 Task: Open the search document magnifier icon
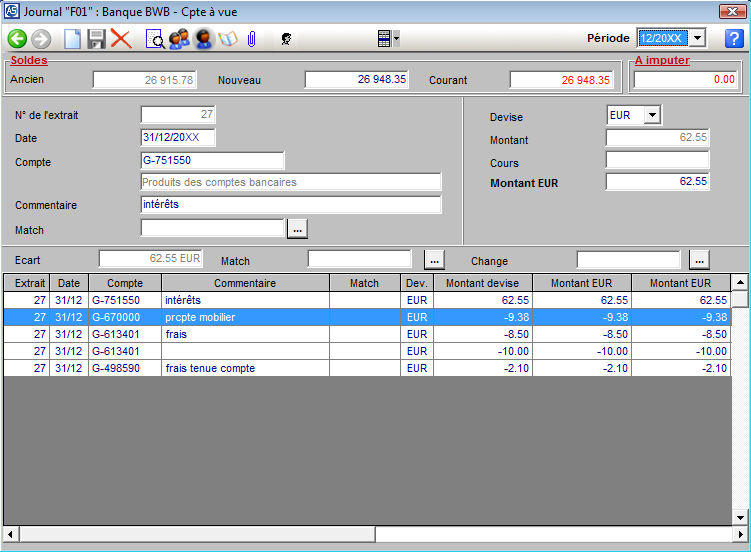[156, 39]
